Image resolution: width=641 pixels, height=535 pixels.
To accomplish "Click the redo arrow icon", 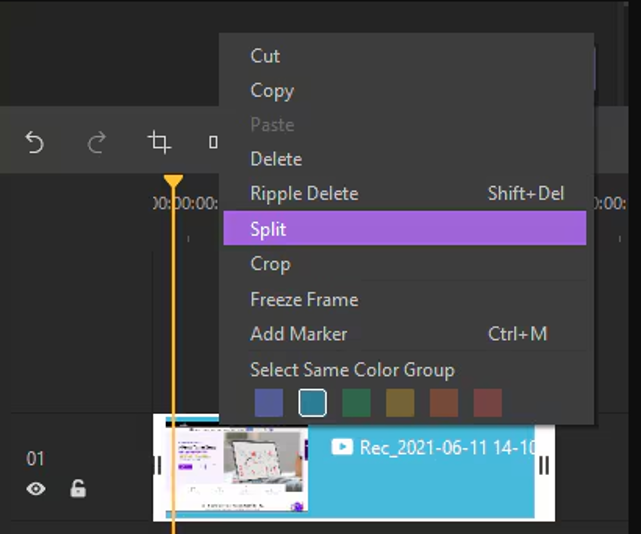I will click(x=96, y=142).
